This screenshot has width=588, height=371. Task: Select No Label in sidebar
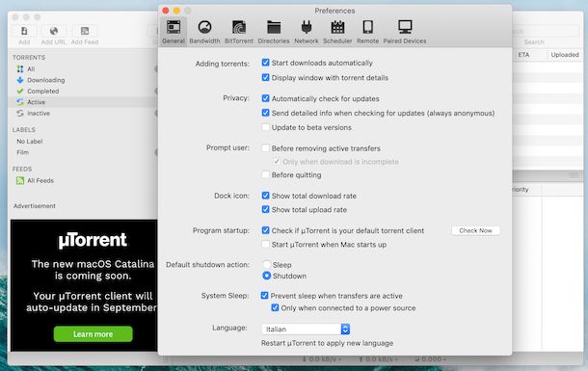[30, 142]
